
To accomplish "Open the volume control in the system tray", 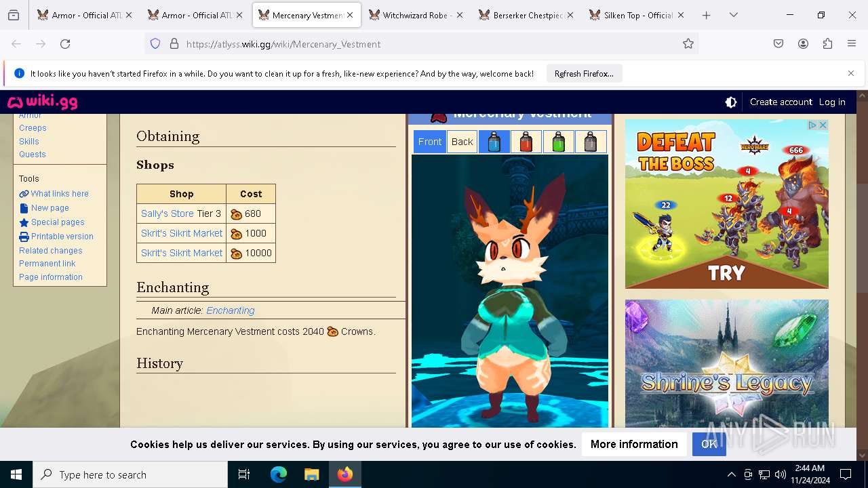I will (781, 474).
